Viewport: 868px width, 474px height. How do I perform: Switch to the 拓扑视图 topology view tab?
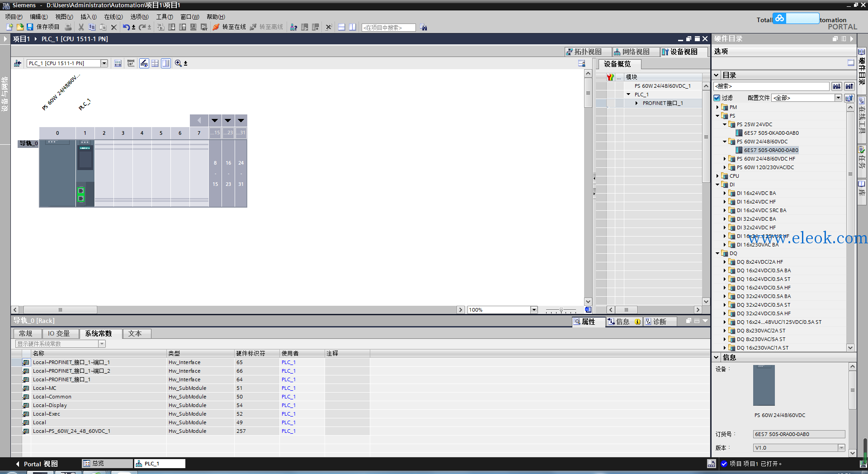tap(588, 52)
